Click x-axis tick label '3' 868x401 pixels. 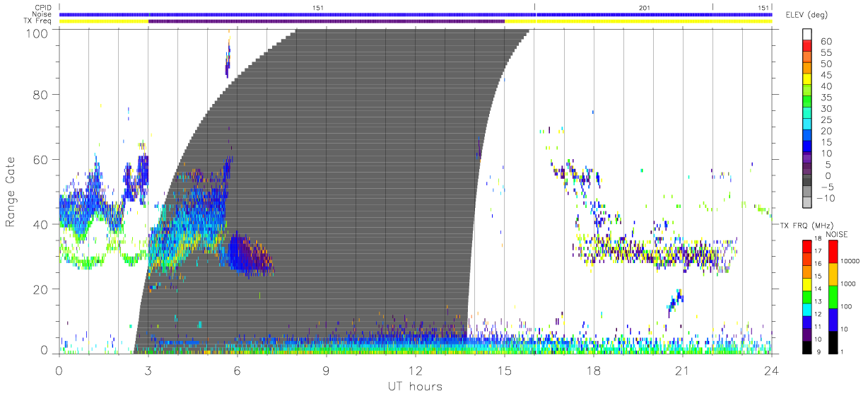[148, 370]
